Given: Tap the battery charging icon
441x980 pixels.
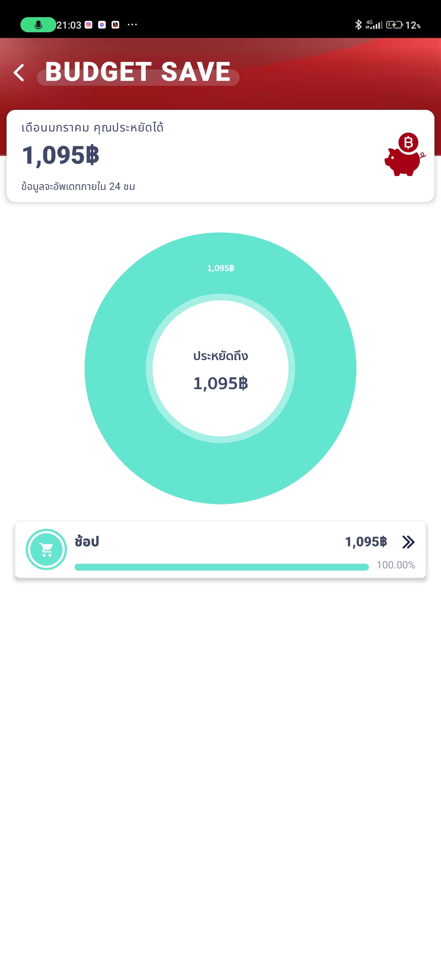Looking at the screenshot, I should (394, 25).
